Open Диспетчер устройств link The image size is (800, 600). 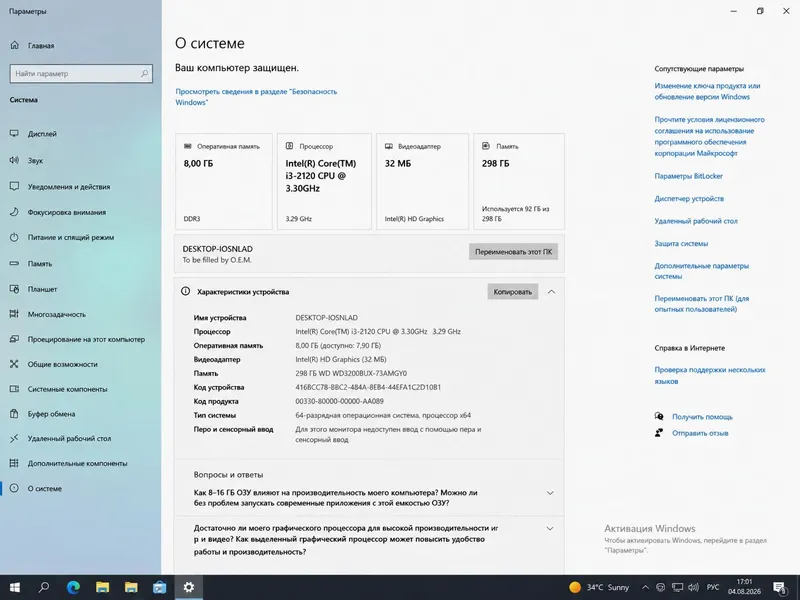click(x=689, y=198)
